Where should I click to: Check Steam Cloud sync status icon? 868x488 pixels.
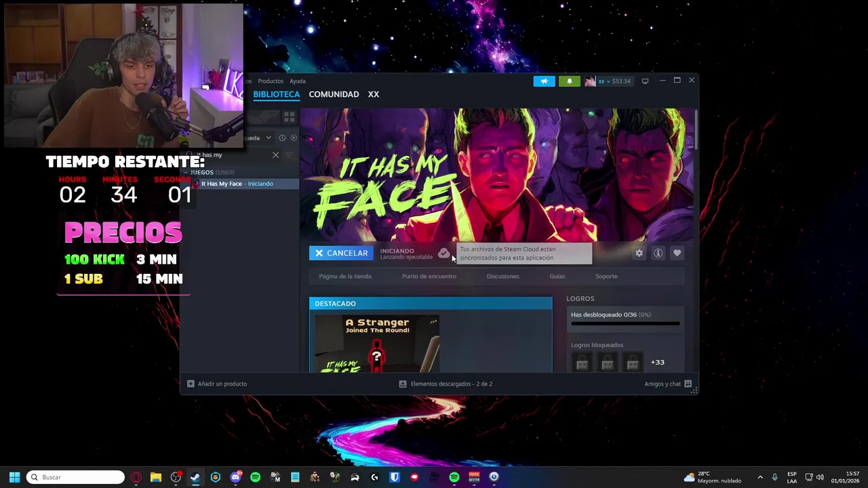pyautogui.click(x=443, y=253)
